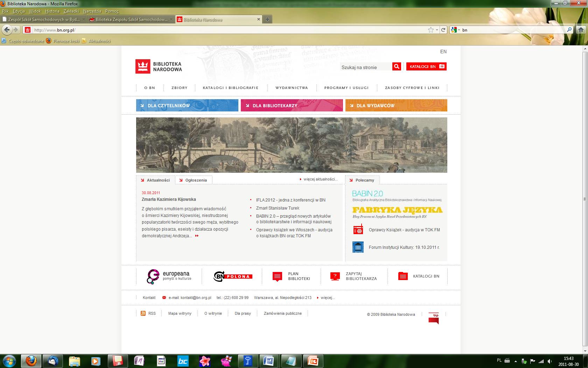588x368 pixels.
Task: Open the Wydawnictwa navigation item
Action: coord(292,88)
